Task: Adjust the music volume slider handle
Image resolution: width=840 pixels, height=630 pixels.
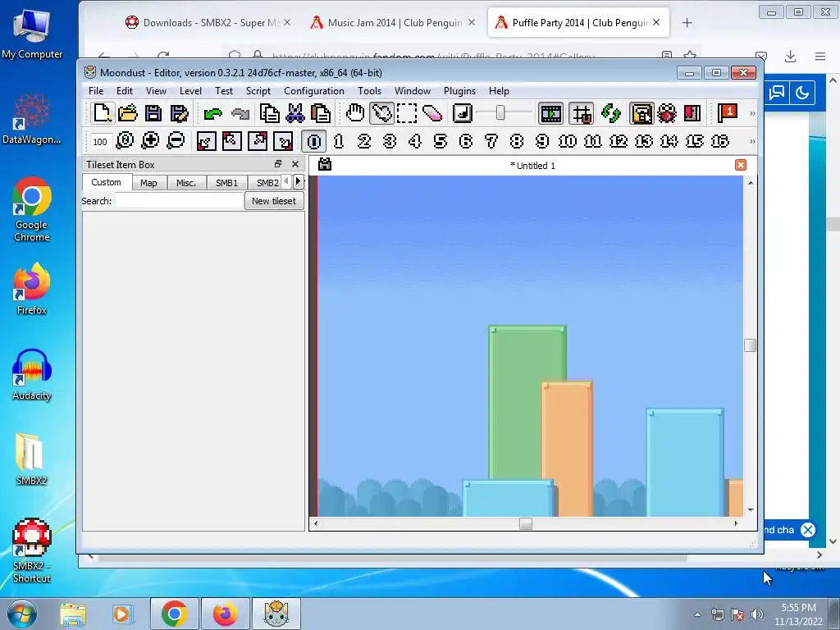Action: (x=500, y=113)
